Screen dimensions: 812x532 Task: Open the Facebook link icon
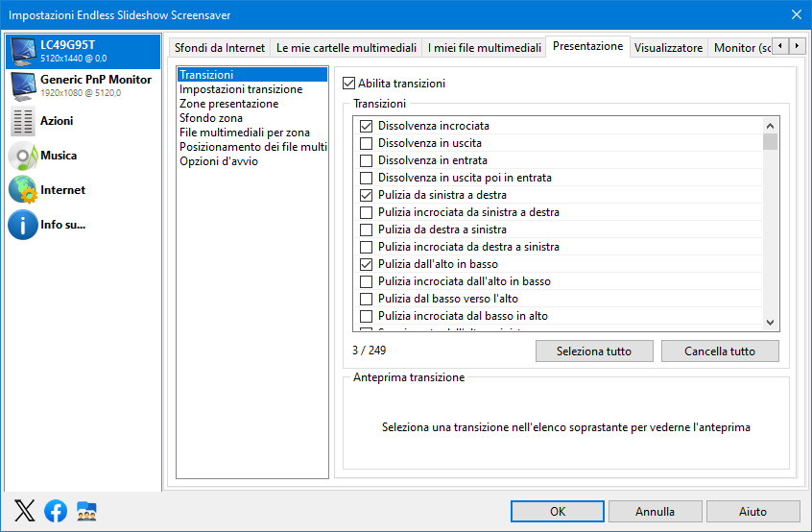(x=56, y=511)
